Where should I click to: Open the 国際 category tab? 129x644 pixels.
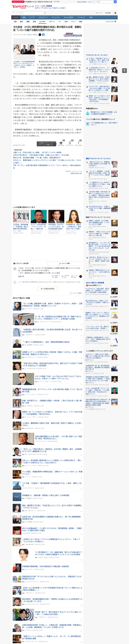[x=28, y=22]
